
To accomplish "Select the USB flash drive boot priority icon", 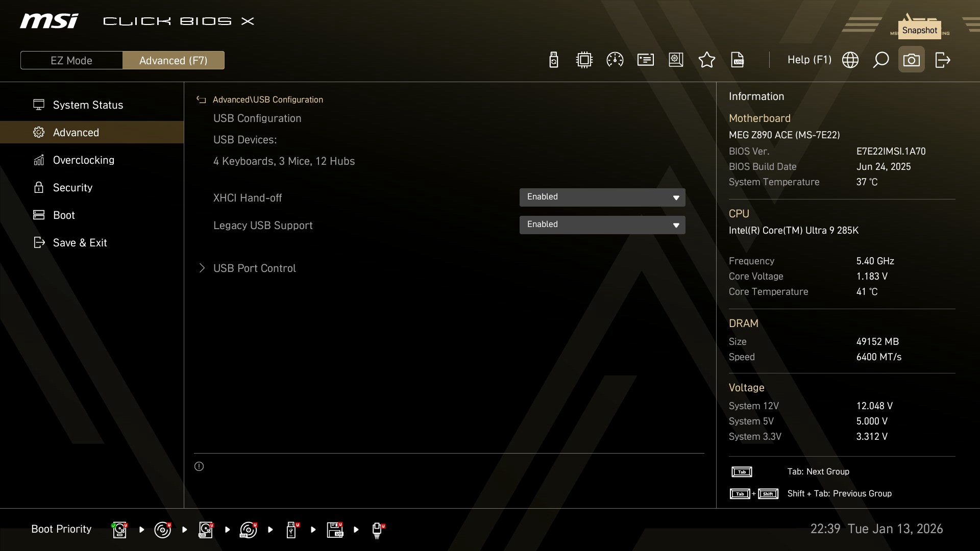I will tap(291, 530).
